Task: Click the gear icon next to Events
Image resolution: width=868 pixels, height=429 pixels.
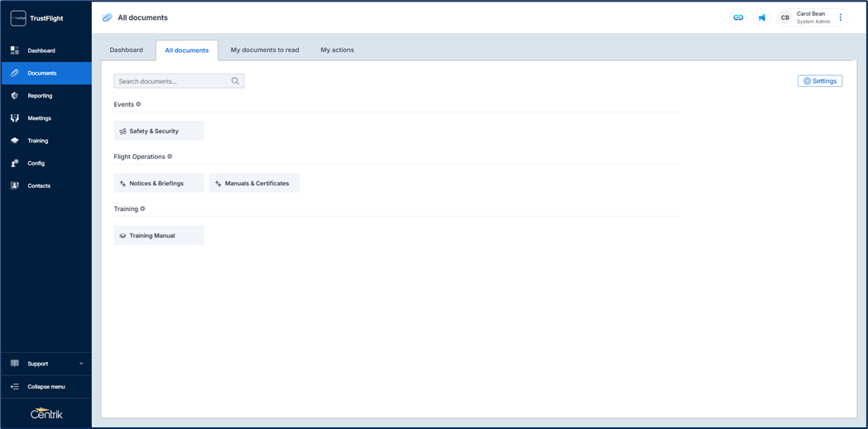Action: click(x=138, y=104)
